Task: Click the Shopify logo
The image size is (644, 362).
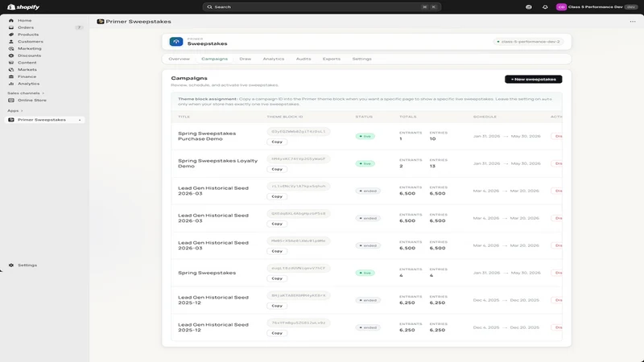Action: 23,7
